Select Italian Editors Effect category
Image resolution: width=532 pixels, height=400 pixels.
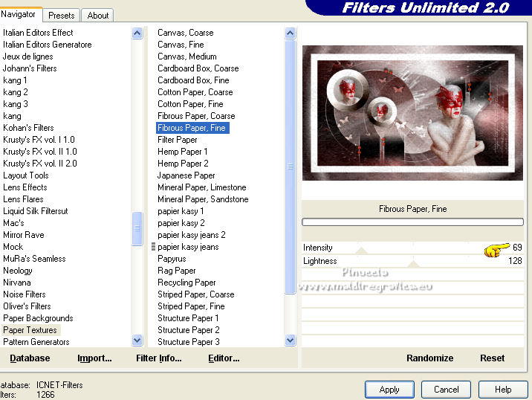pos(38,33)
